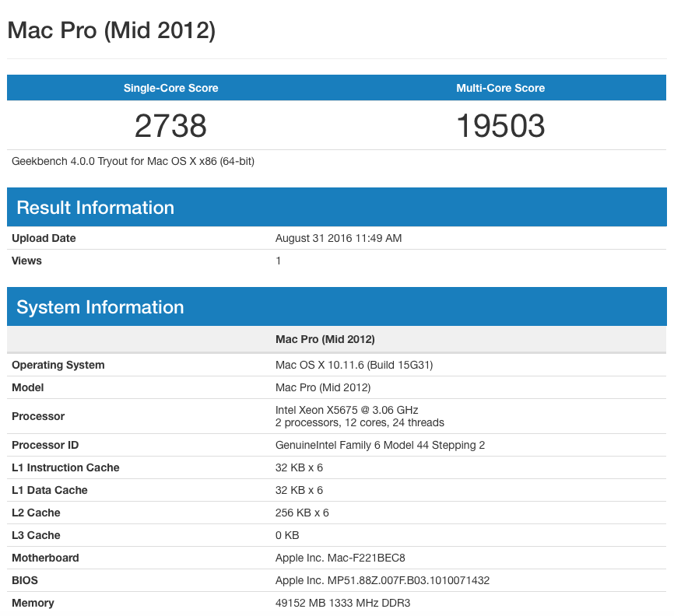Click the Views count value 1
The height and width of the screenshot is (616, 674).
(278, 261)
